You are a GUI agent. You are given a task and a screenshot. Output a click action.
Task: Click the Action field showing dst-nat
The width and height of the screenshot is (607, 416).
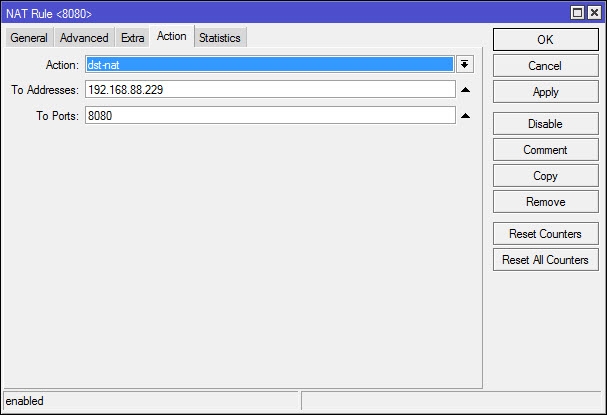tap(269, 64)
